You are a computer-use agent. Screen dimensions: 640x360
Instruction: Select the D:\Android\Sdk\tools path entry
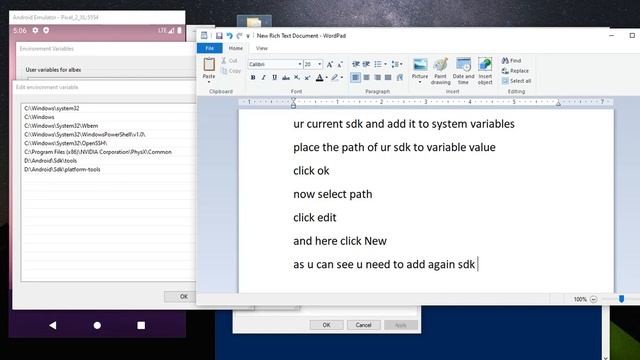(x=109, y=161)
